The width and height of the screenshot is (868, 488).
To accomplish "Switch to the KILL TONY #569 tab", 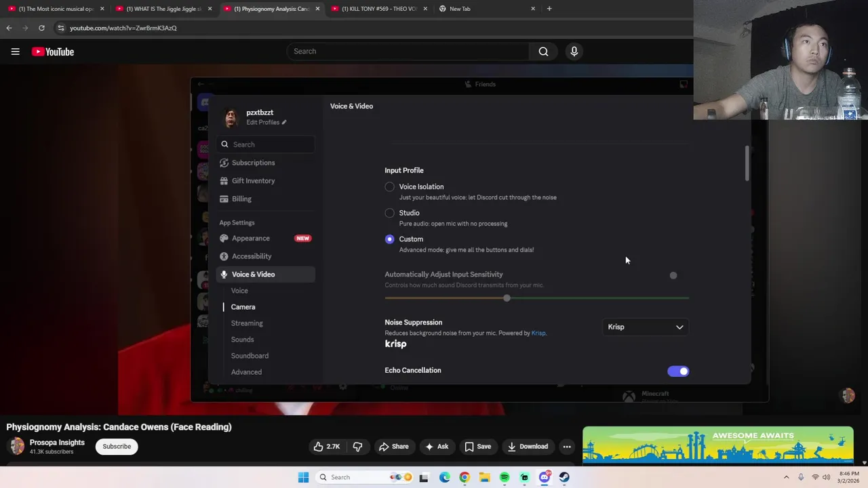I will click(380, 9).
